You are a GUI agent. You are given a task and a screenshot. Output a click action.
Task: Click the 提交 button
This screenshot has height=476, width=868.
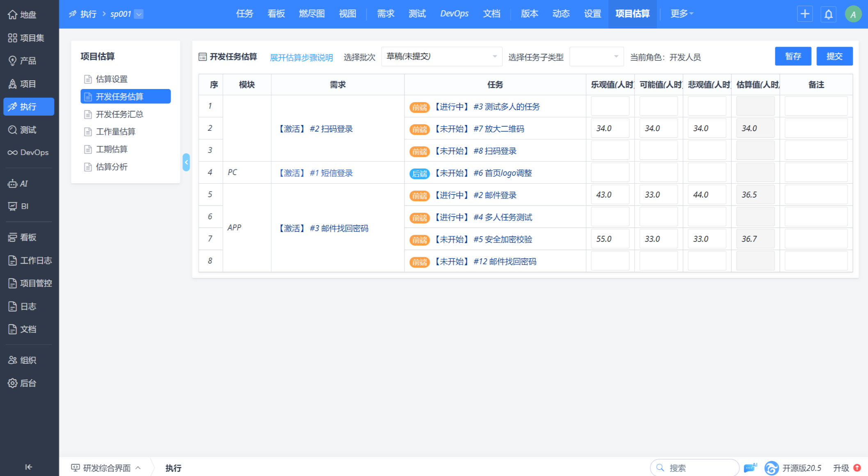pyautogui.click(x=834, y=57)
